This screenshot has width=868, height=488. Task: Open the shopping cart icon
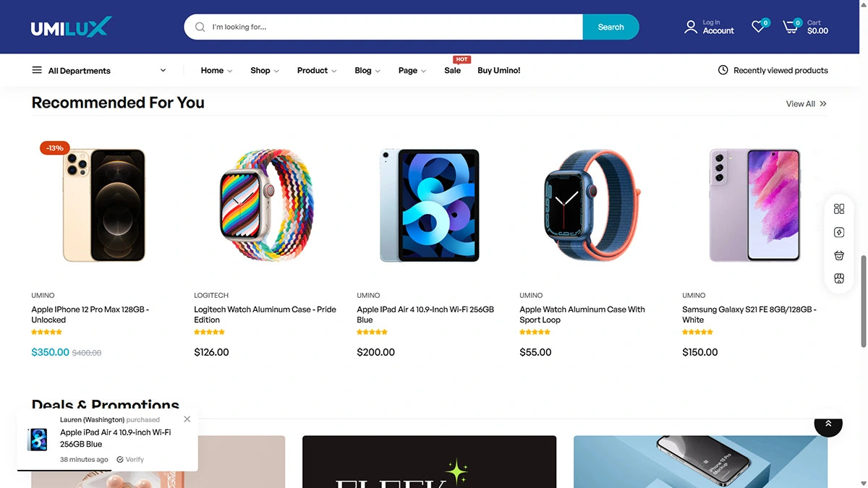click(x=791, y=27)
